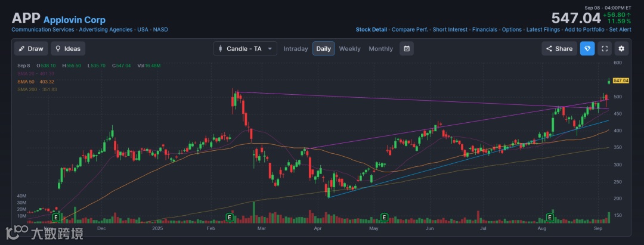Click the earnings E marker near December
The width and height of the screenshot is (644, 245).
tap(57, 216)
